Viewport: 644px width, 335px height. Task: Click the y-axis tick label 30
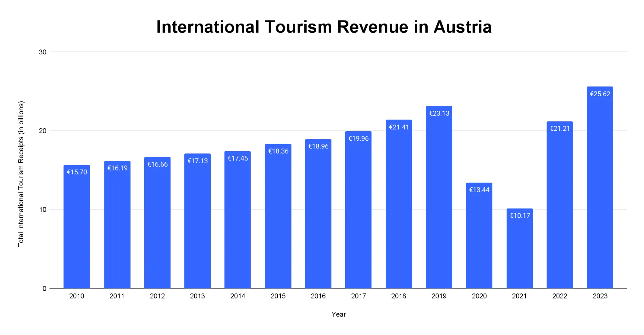click(42, 52)
